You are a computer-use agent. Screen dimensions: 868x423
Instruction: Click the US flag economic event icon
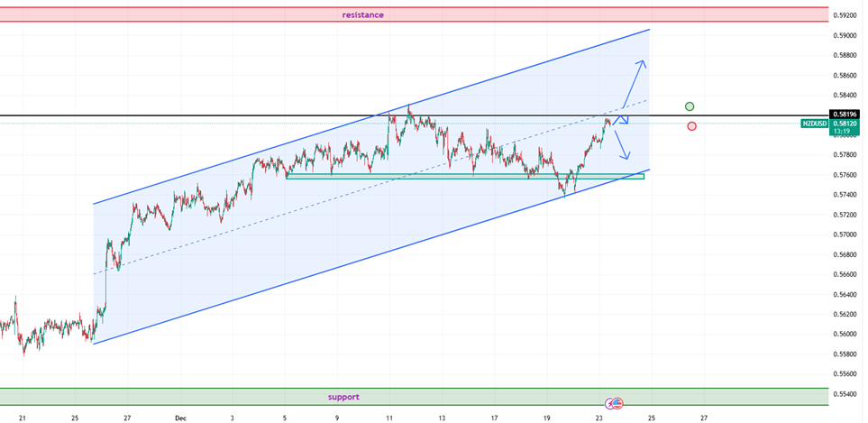(618, 402)
